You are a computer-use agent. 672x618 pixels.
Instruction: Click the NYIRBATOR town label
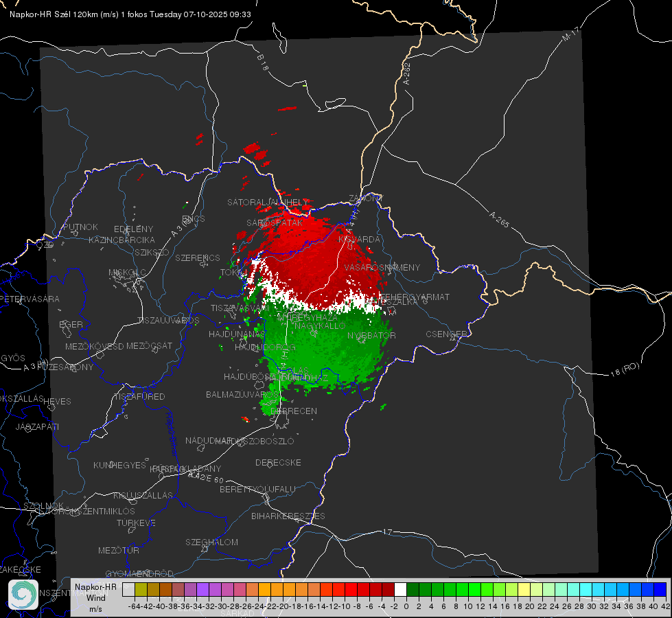371,335
